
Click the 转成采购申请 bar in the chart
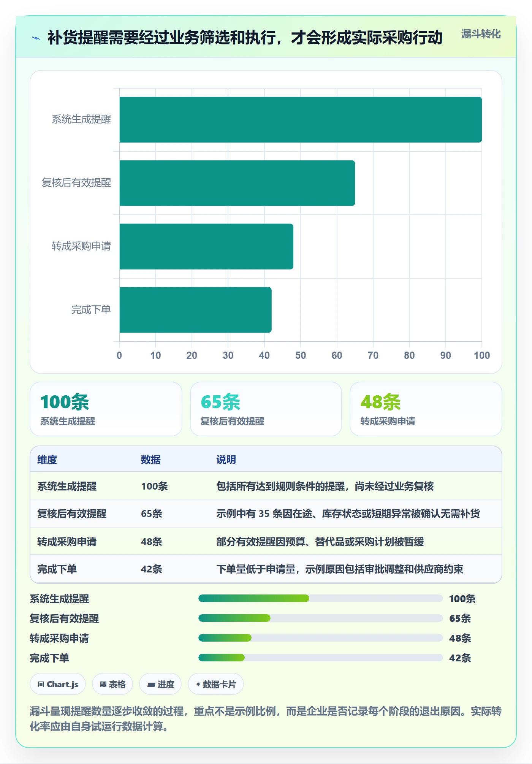[x=206, y=246]
